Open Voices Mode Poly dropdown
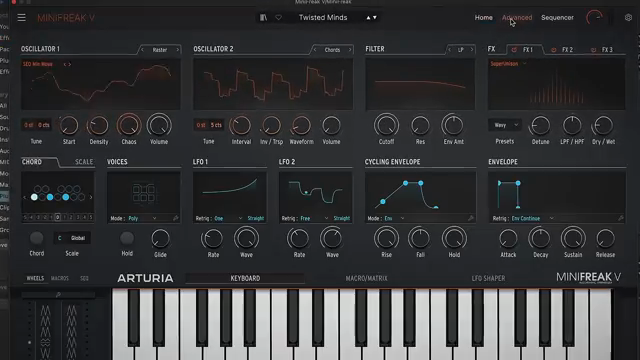 142,218
